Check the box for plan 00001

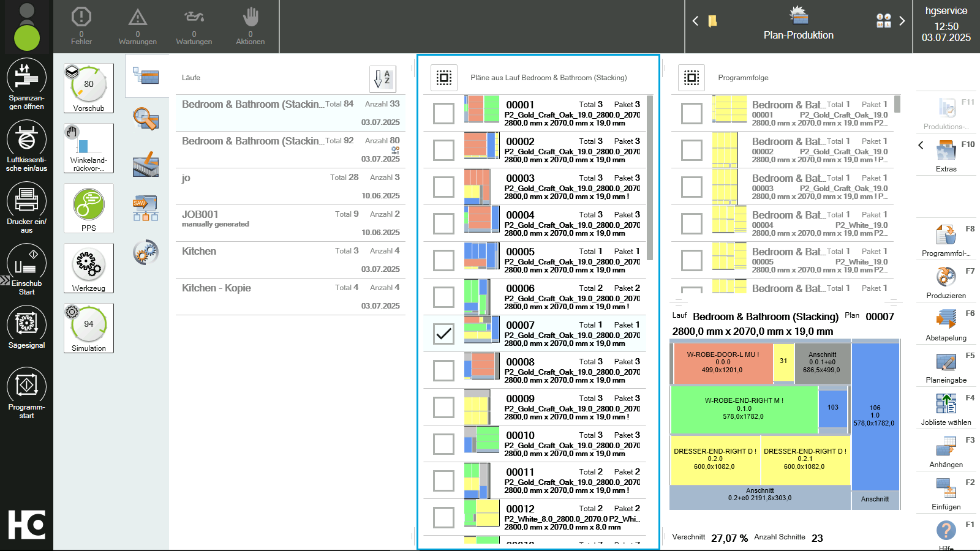tap(443, 113)
